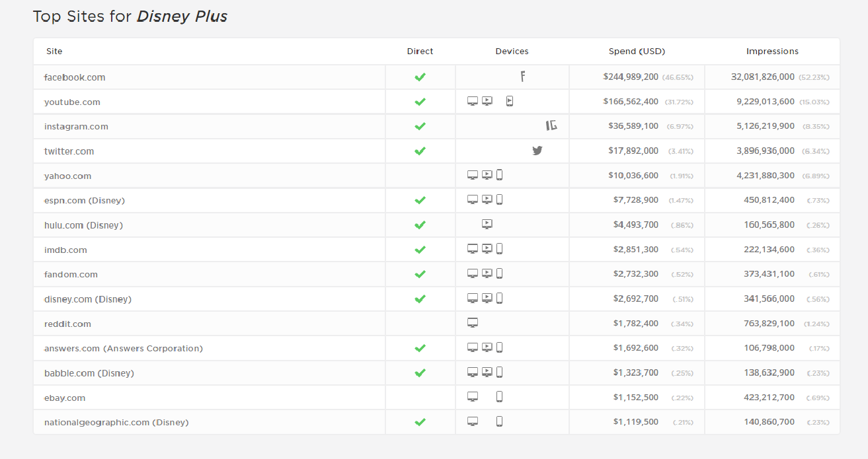Click video icon in espn.com row
Image resolution: width=868 pixels, height=459 pixels.
coord(487,199)
